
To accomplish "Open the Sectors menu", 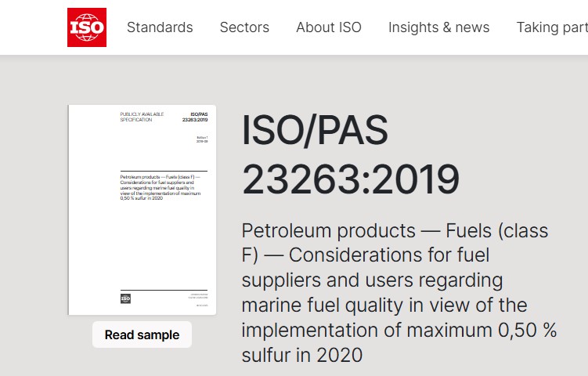I will pos(244,27).
